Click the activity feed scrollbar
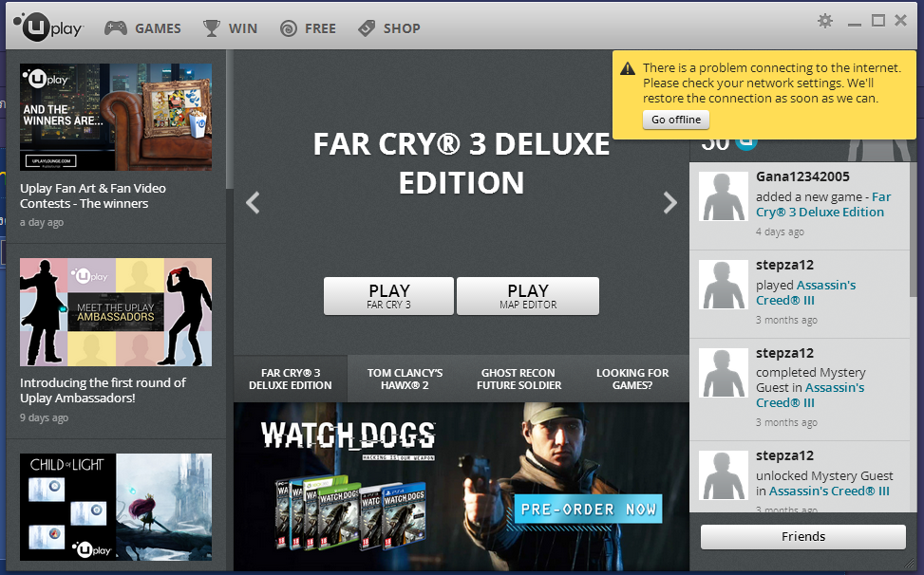The width and height of the screenshot is (924, 575). (913, 229)
